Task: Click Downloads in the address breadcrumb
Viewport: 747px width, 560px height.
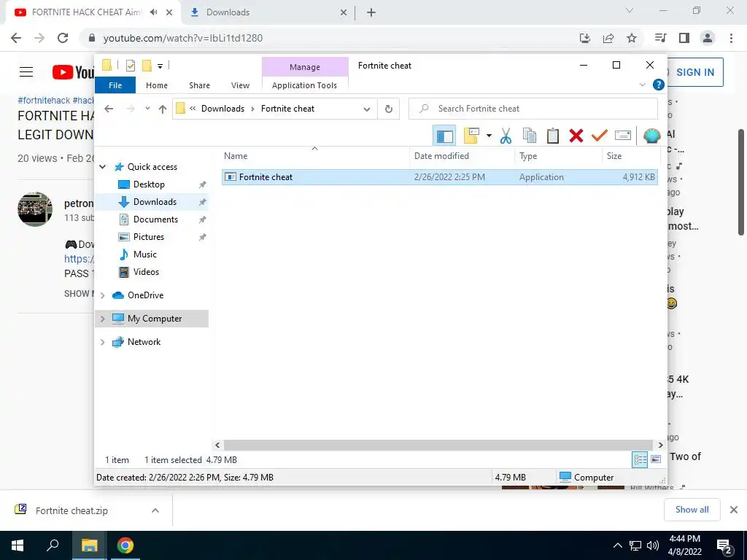Action: [222, 109]
